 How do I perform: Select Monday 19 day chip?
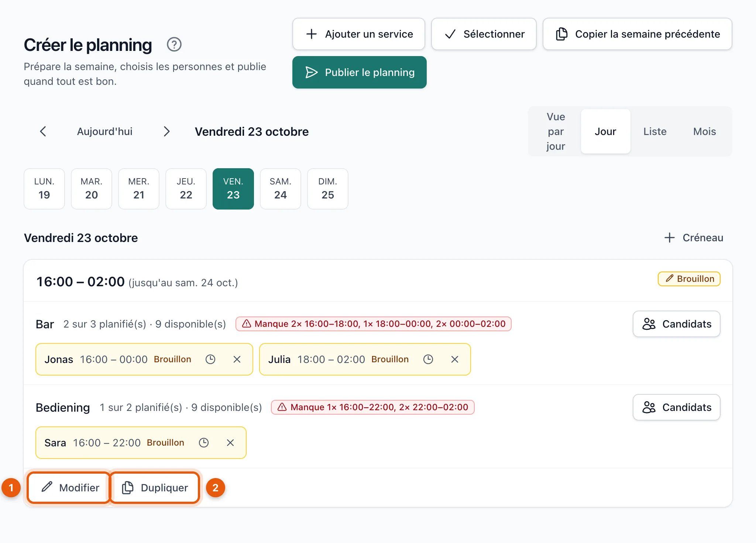click(44, 189)
